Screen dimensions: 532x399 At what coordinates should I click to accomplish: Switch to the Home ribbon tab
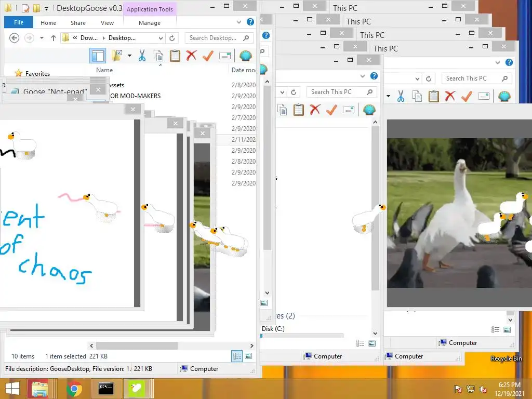tap(48, 23)
